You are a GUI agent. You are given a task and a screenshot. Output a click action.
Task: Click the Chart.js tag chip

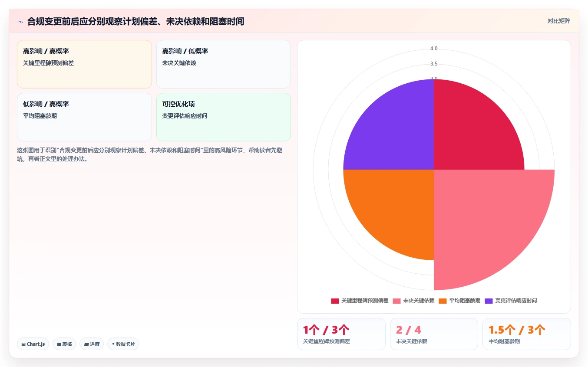tap(33, 344)
